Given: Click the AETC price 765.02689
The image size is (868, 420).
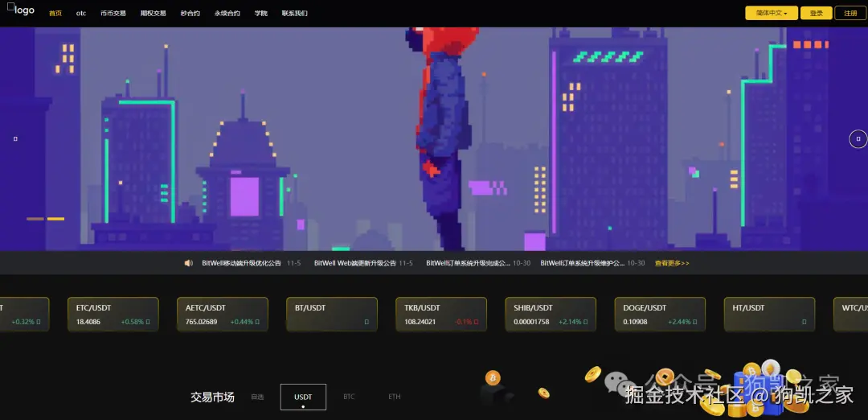Looking at the screenshot, I should (202, 322).
